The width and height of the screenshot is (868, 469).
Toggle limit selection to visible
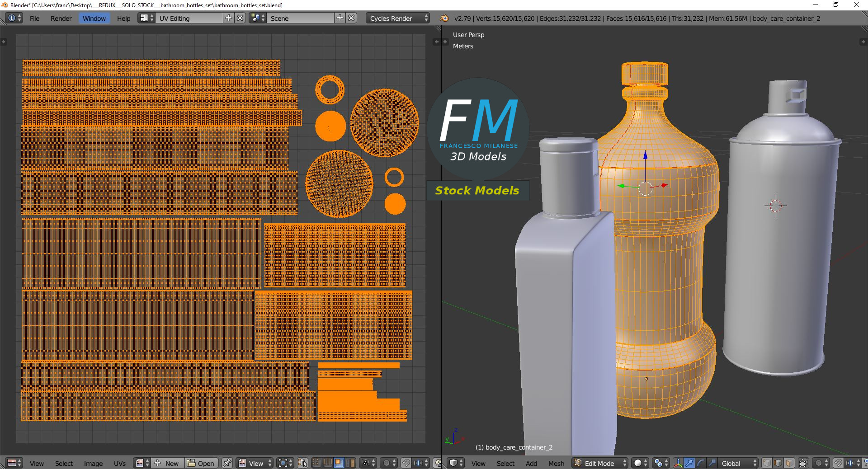803,463
